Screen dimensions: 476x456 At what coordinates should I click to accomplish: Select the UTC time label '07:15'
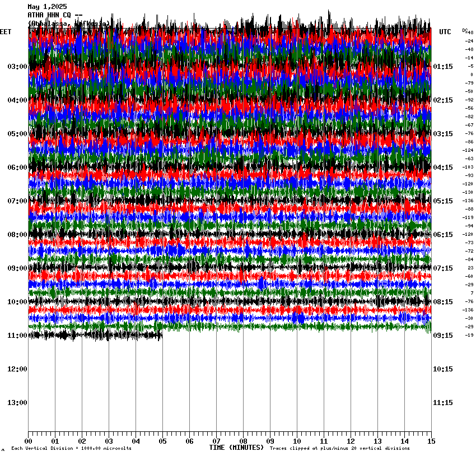(443, 268)
